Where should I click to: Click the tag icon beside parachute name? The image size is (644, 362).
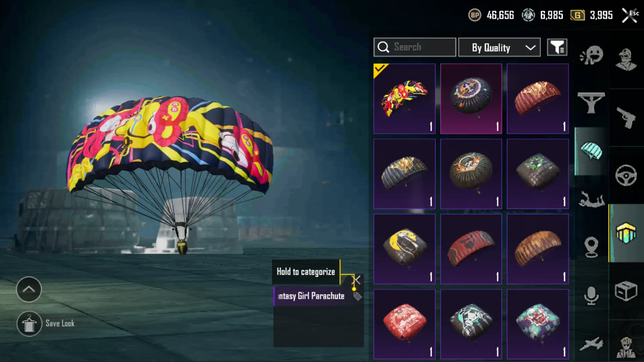point(357,296)
